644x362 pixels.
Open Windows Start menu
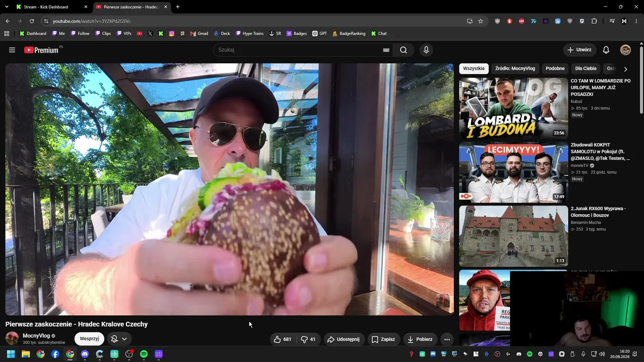(x=11, y=354)
